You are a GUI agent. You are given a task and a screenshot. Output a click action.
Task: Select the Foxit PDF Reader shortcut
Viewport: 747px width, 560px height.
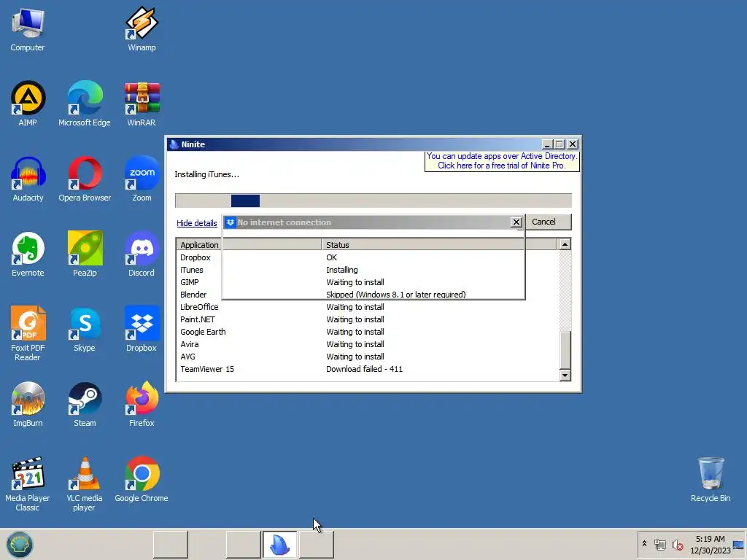(28, 333)
